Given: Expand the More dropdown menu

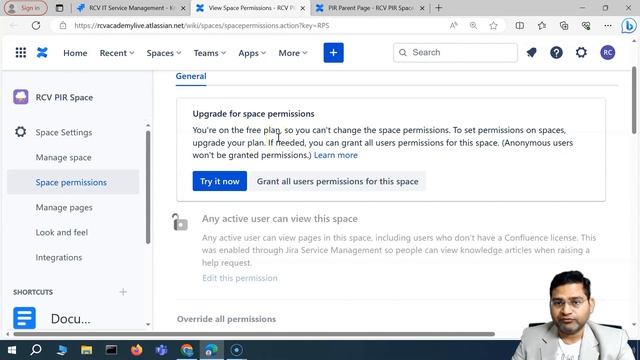Looking at the screenshot, I should pos(293,53).
